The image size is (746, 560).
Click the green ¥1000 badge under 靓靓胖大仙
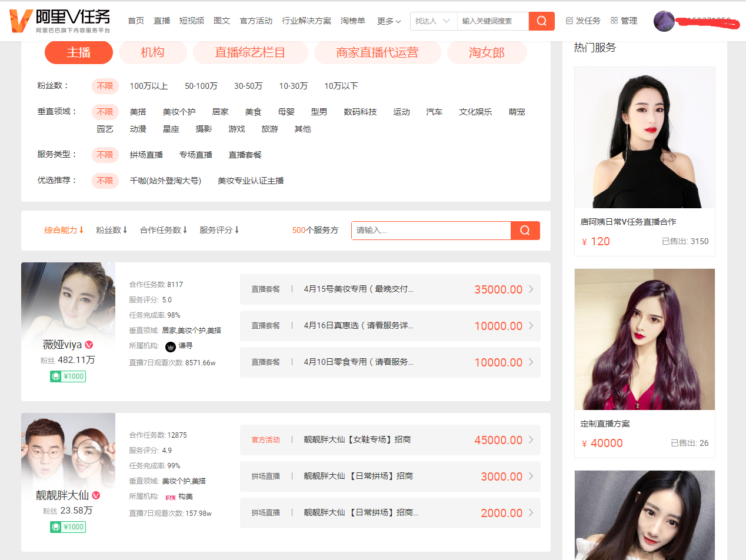68,527
